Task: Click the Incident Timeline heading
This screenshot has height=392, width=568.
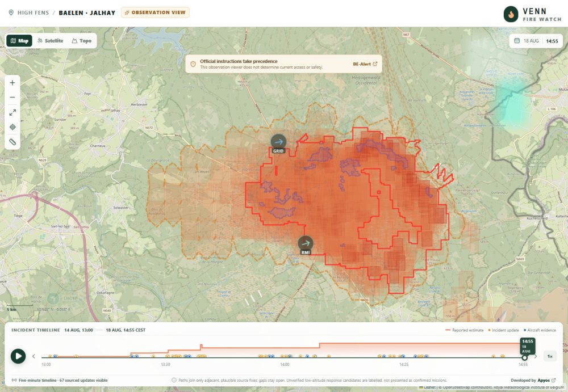Action: [x=35, y=330]
